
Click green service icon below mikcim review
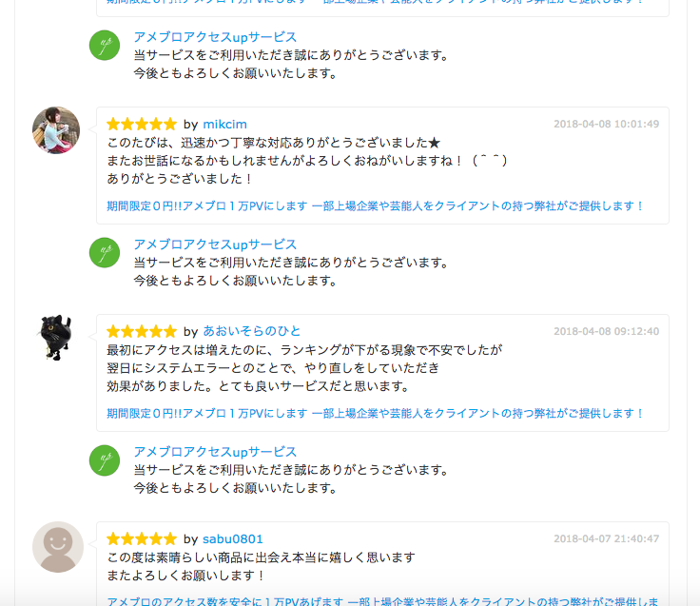[105, 252]
